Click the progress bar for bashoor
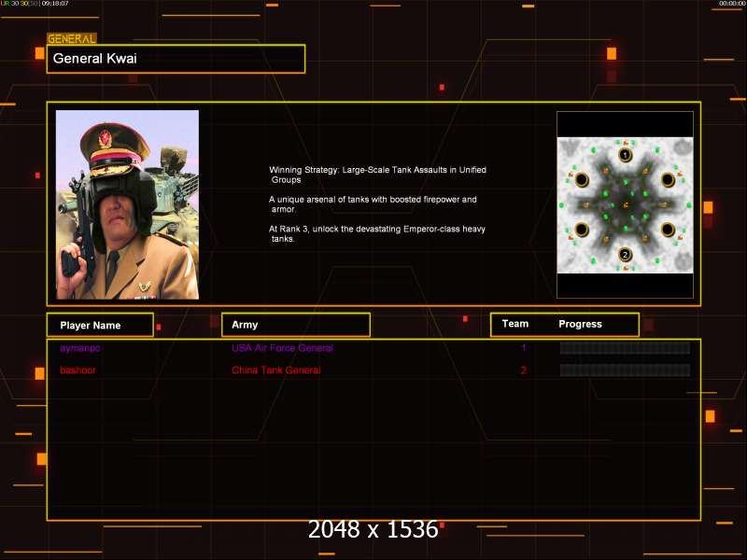The image size is (747, 560). pyautogui.click(x=625, y=370)
